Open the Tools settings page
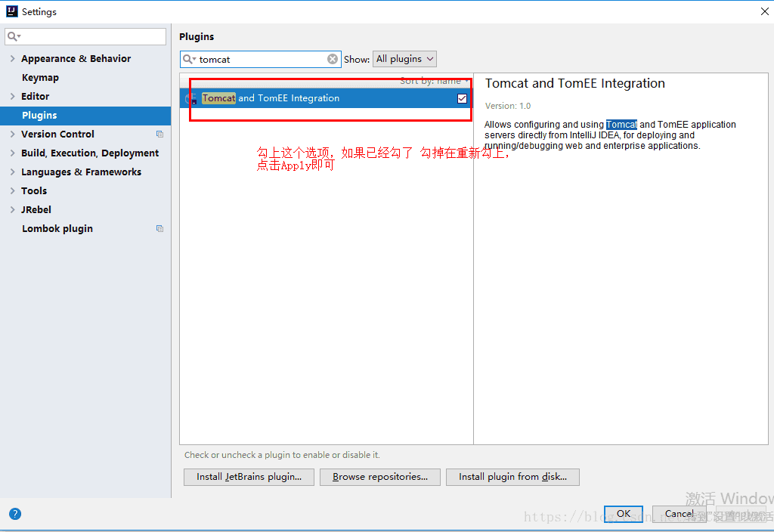Viewport: 774px width, 532px height. coord(34,190)
